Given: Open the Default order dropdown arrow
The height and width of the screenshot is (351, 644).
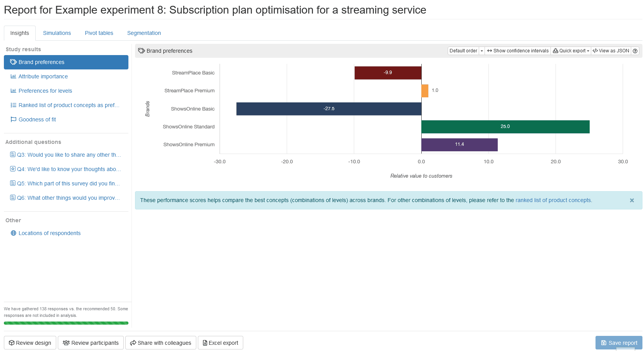Looking at the screenshot, I should 482,51.
